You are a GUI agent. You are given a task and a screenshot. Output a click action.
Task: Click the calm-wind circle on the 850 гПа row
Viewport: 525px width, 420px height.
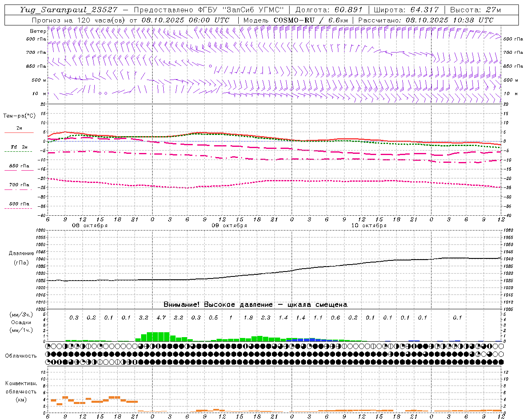[210, 66]
